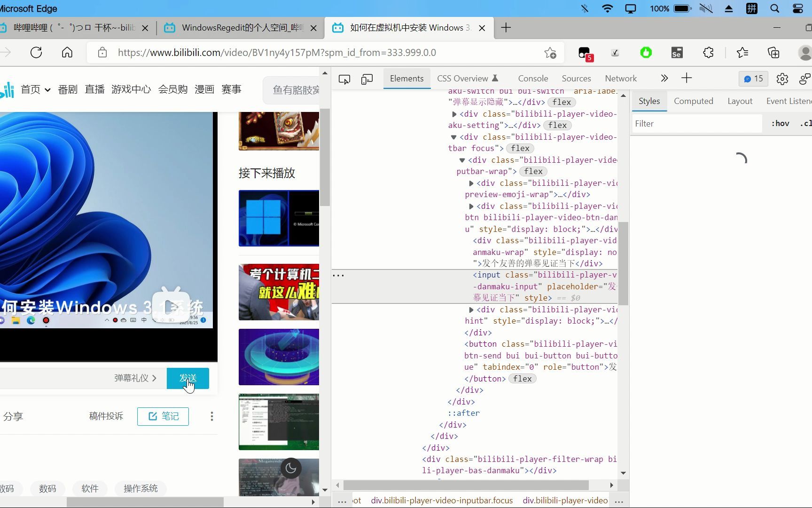Select the Styles pane tab

[649, 101]
